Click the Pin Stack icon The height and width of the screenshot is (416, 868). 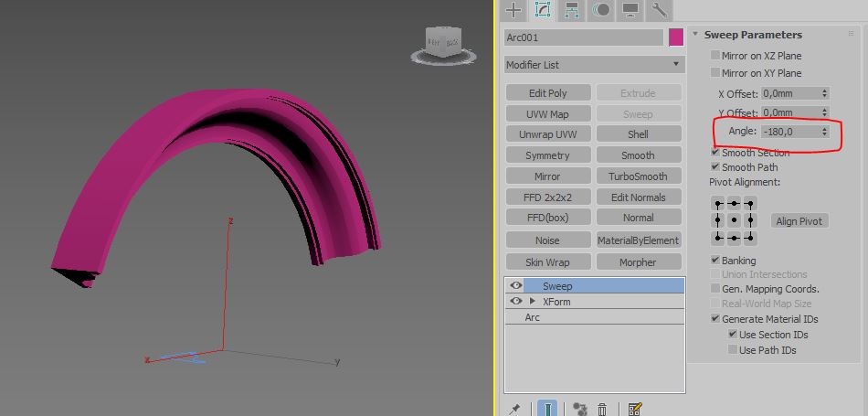pyautogui.click(x=514, y=409)
